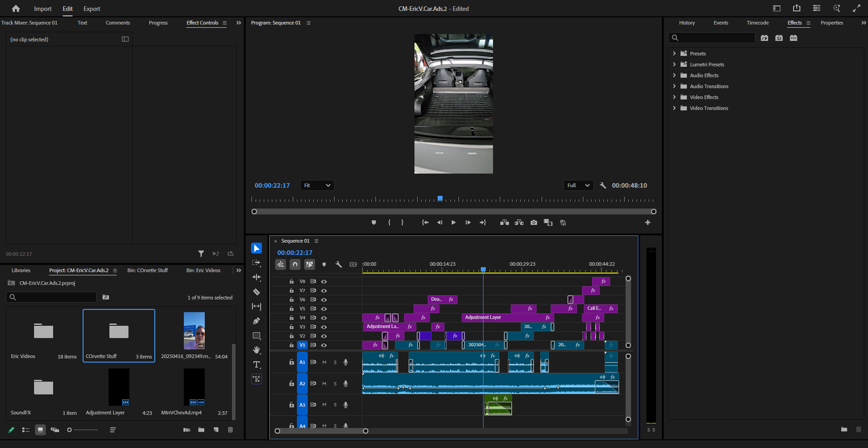The image size is (868, 448).
Task: Select the Hand tool
Action: (256, 350)
